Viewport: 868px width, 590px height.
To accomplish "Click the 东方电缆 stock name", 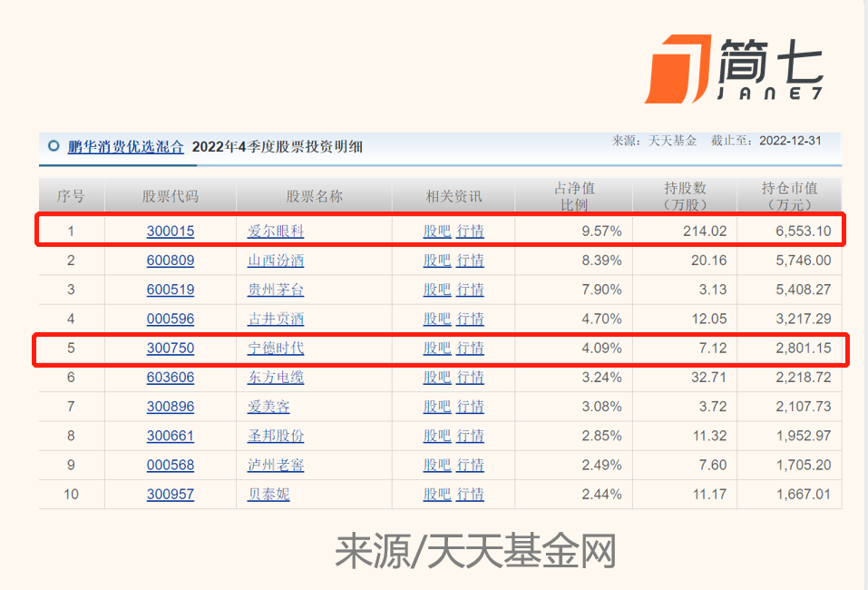I will tap(276, 378).
